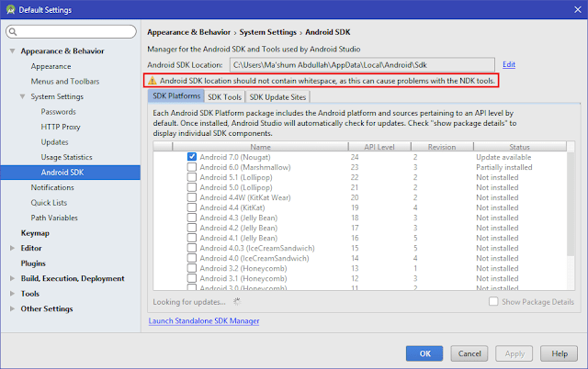Open Notifications settings
Screen dimensions: 588x369
click(x=52, y=187)
